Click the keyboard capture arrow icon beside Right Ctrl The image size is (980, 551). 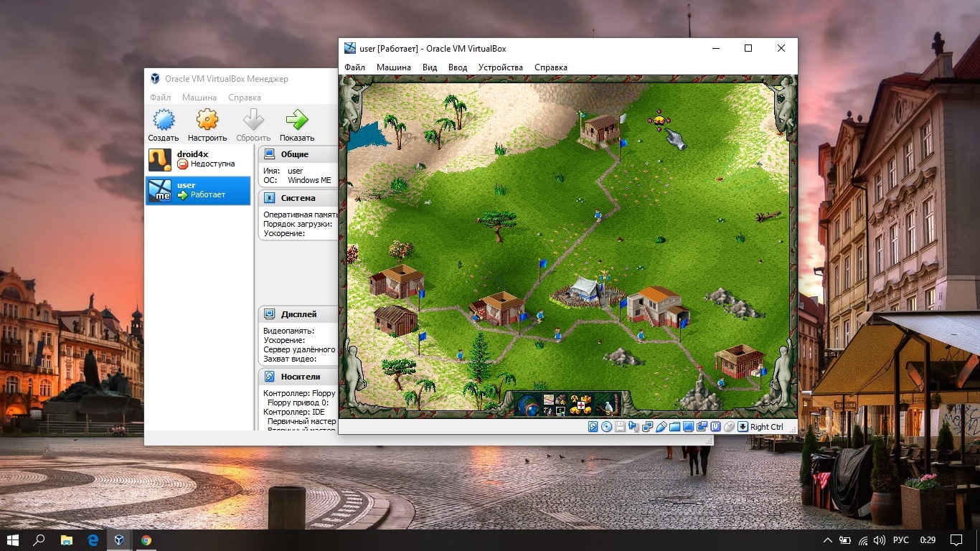pos(743,427)
